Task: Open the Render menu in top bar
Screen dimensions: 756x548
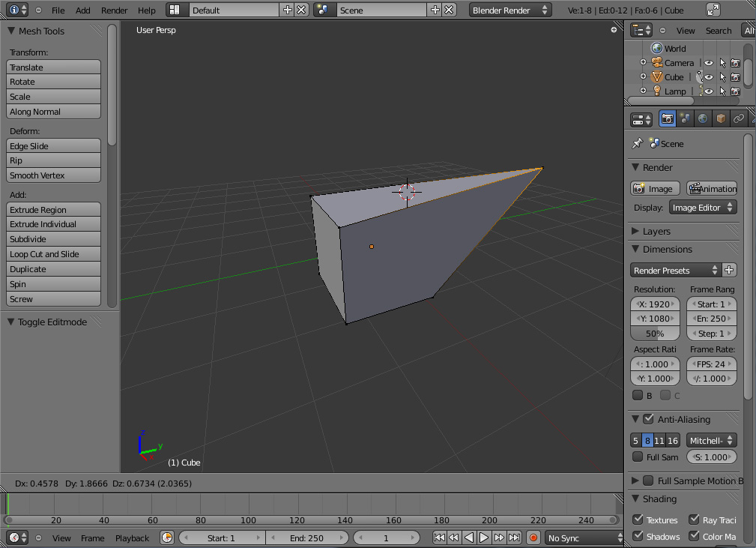Action: [x=114, y=10]
